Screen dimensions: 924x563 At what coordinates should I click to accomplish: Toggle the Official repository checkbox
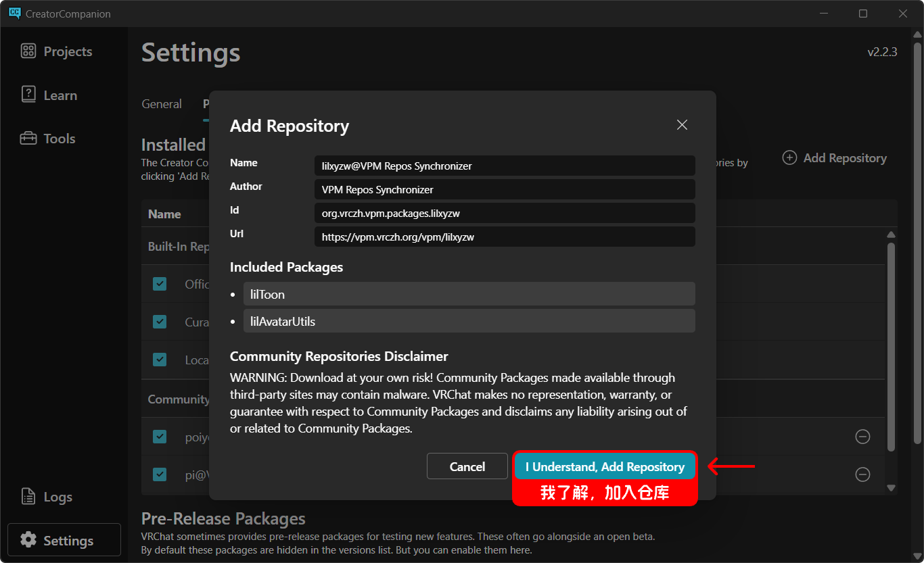point(160,284)
